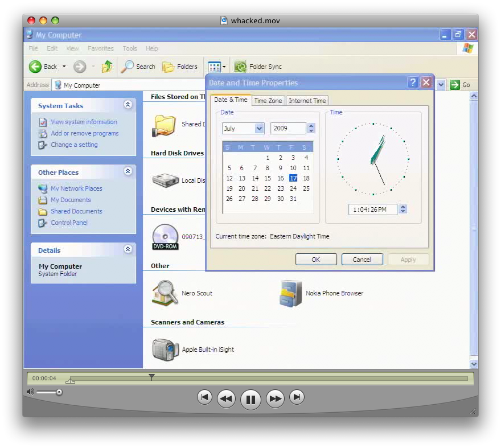Pause the movie playback
This screenshot has width=501, height=448.
(250, 399)
